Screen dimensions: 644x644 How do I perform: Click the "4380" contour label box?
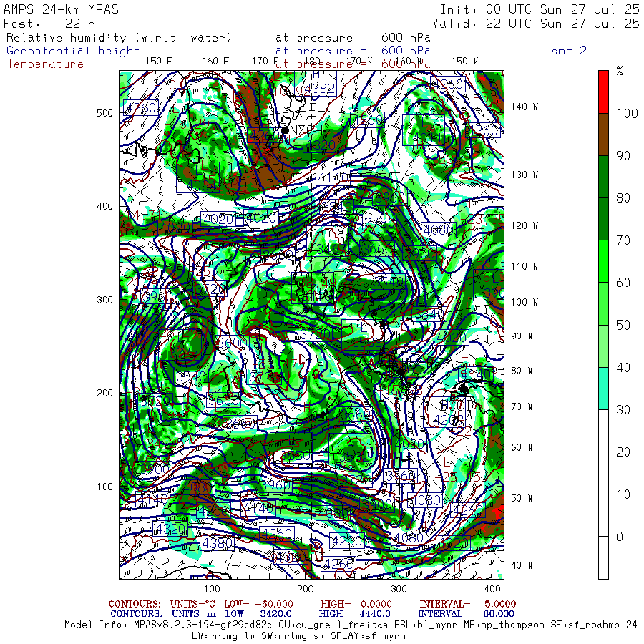pyautogui.click(x=218, y=544)
